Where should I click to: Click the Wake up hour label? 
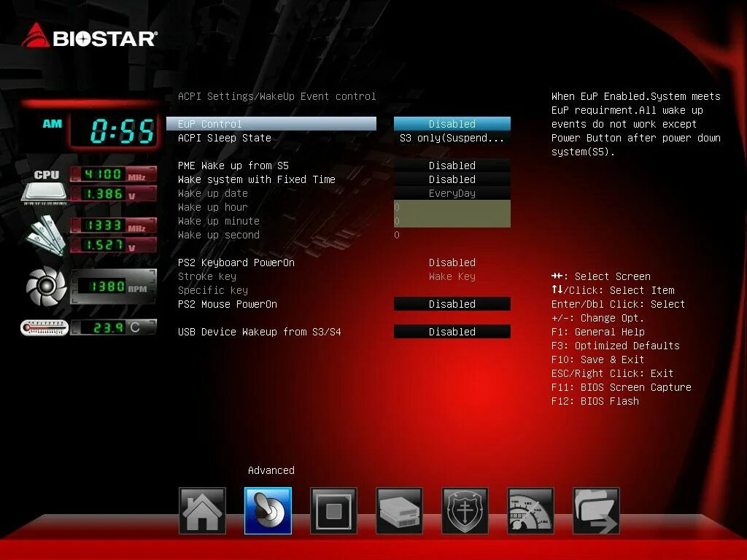point(212,207)
